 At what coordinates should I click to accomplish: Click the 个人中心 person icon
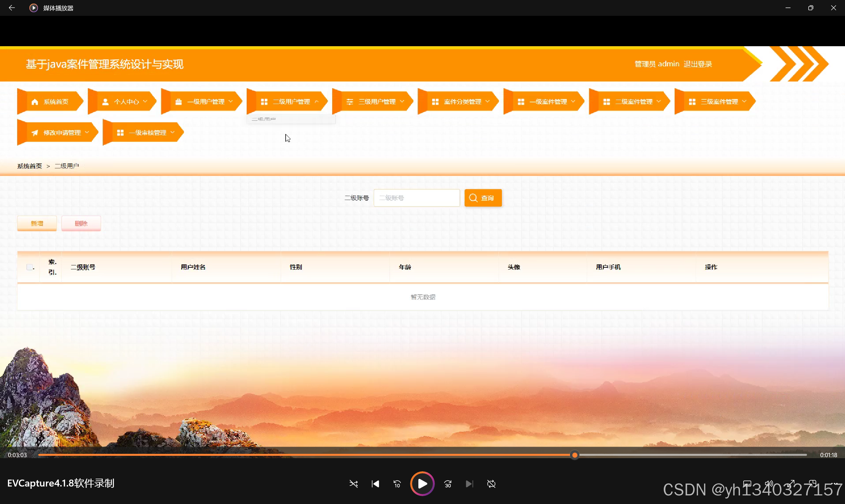pos(105,102)
